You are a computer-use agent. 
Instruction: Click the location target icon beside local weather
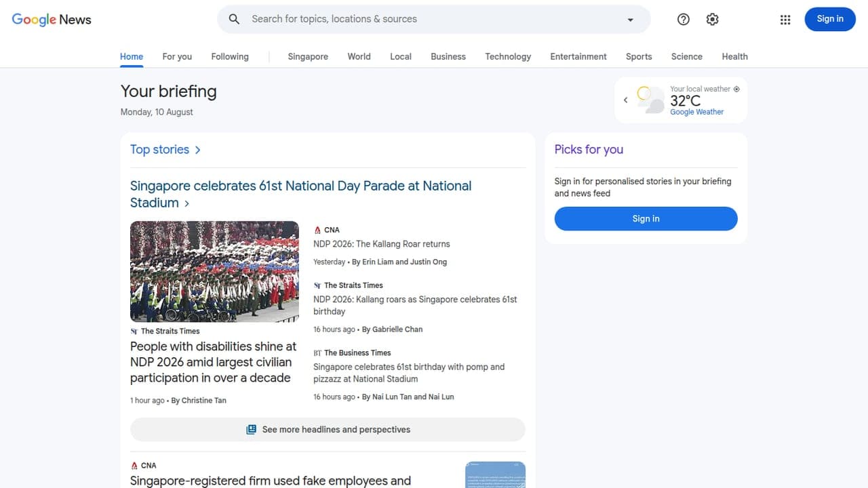pyautogui.click(x=736, y=89)
